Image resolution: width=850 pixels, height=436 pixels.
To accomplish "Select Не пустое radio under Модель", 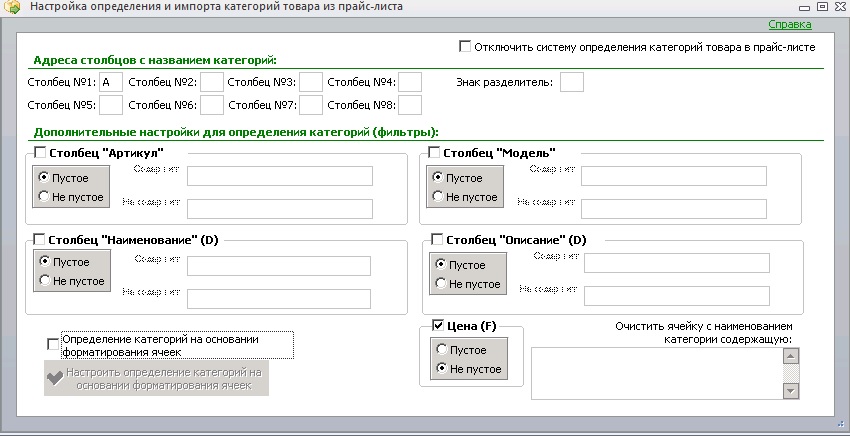I will (x=438, y=196).
